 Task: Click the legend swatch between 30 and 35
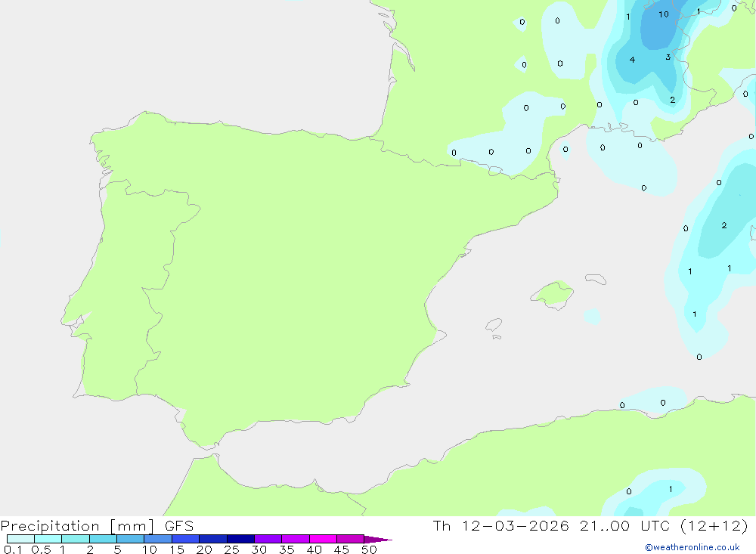(x=268, y=539)
